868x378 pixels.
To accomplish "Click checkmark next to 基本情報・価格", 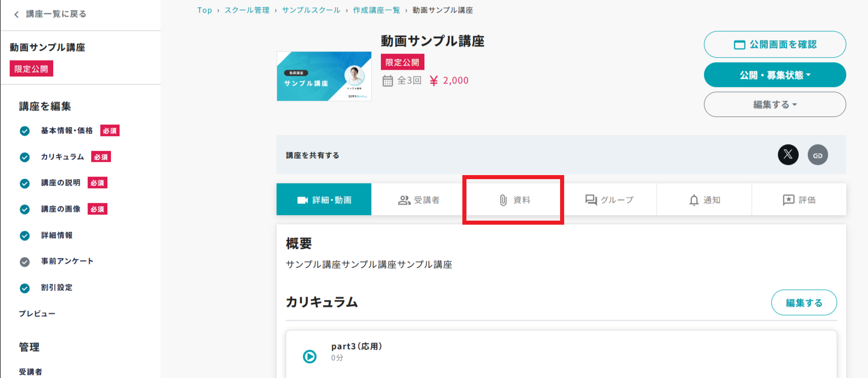I will 25,131.
